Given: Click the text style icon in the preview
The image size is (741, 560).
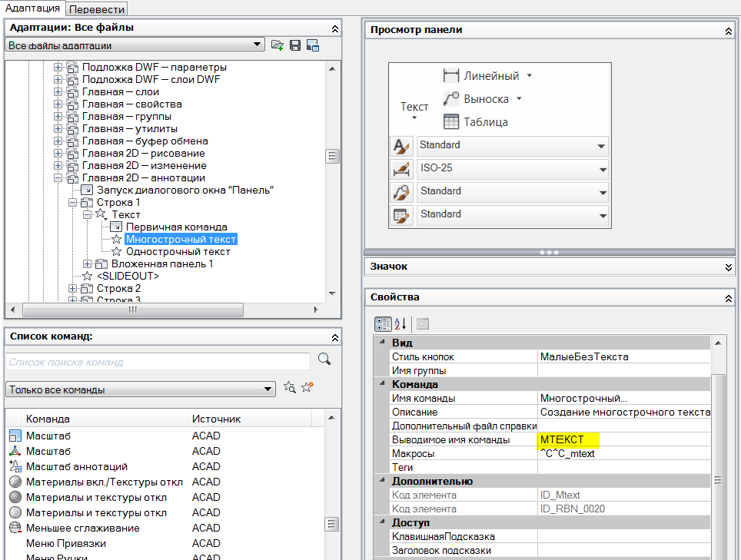Looking at the screenshot, I should 402,146.
